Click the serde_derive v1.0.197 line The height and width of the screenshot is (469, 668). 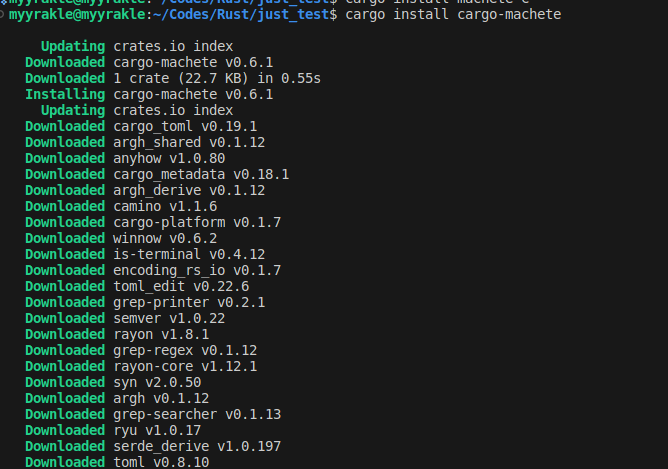coord(197,446)
